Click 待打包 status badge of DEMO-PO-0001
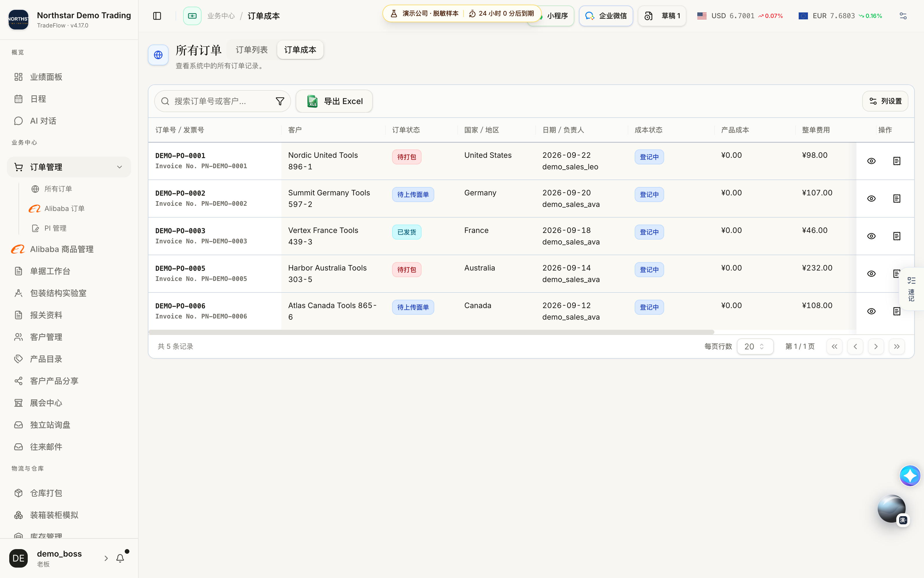The height and width of the screenshot is (578, 924). coord(407,157)
